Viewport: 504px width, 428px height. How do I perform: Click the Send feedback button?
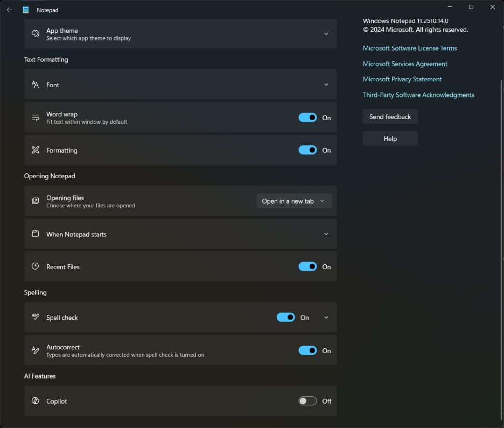[x=390, y=117]
